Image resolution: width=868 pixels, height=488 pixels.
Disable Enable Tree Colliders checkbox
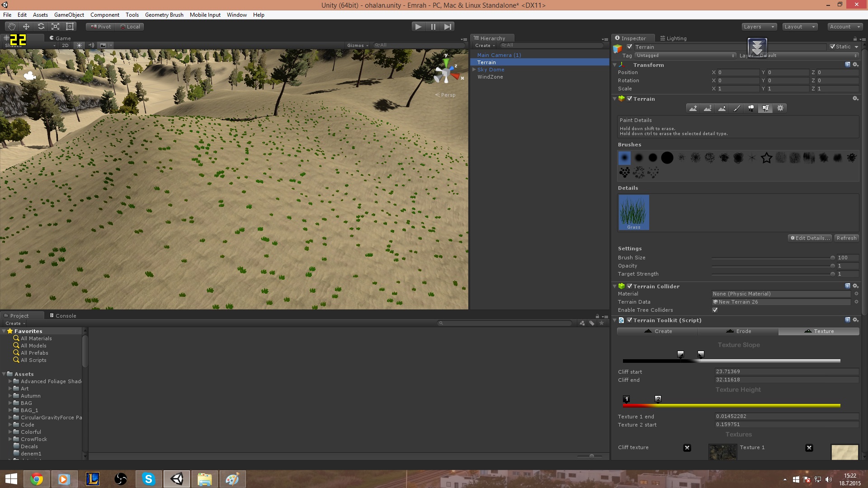(x=715, y=310)
